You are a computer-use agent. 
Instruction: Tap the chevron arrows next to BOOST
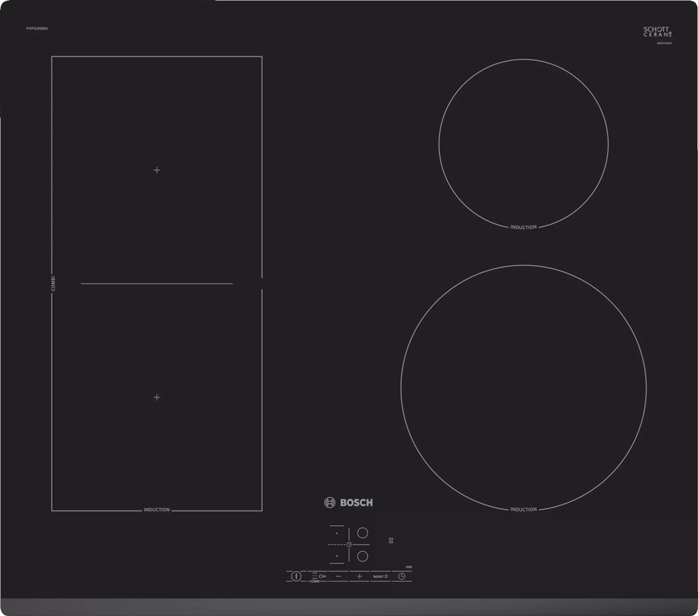[x=386, y=576]
